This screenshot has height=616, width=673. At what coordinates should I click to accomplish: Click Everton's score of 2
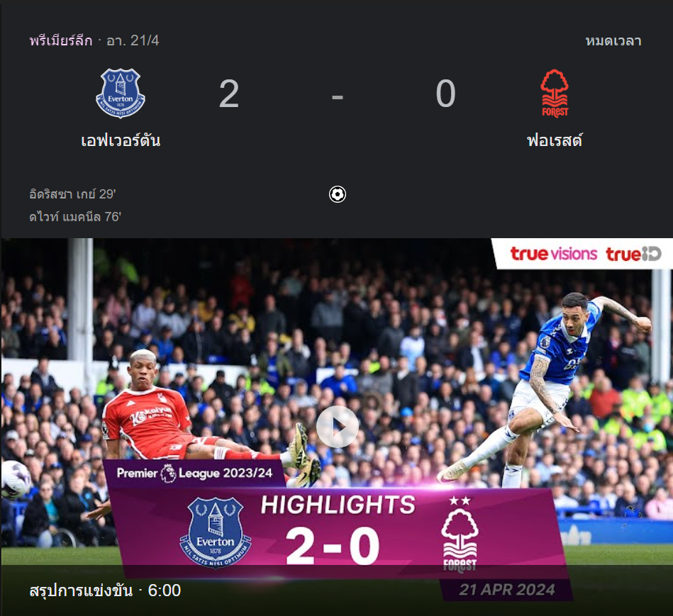(x=229, y=94)
